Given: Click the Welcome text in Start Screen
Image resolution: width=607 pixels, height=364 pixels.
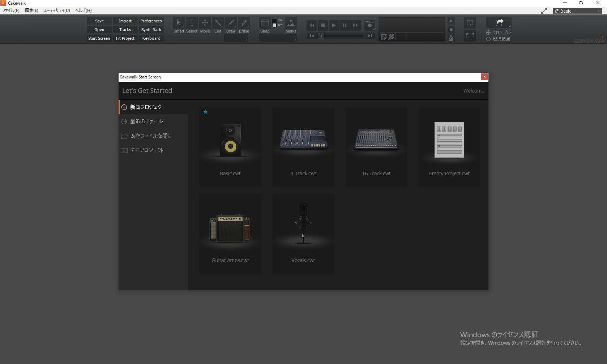Looking at the screenshot, I should 474,91.
